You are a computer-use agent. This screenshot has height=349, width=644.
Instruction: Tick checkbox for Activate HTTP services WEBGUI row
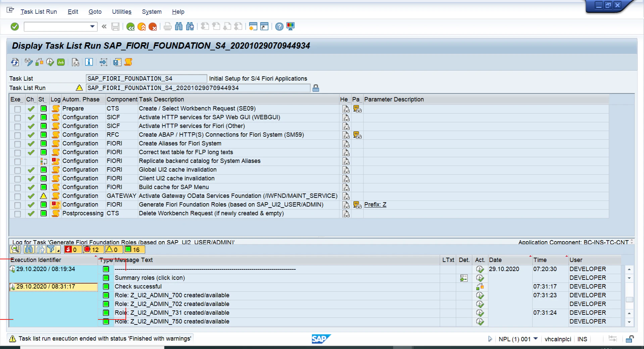pos(17,118)
